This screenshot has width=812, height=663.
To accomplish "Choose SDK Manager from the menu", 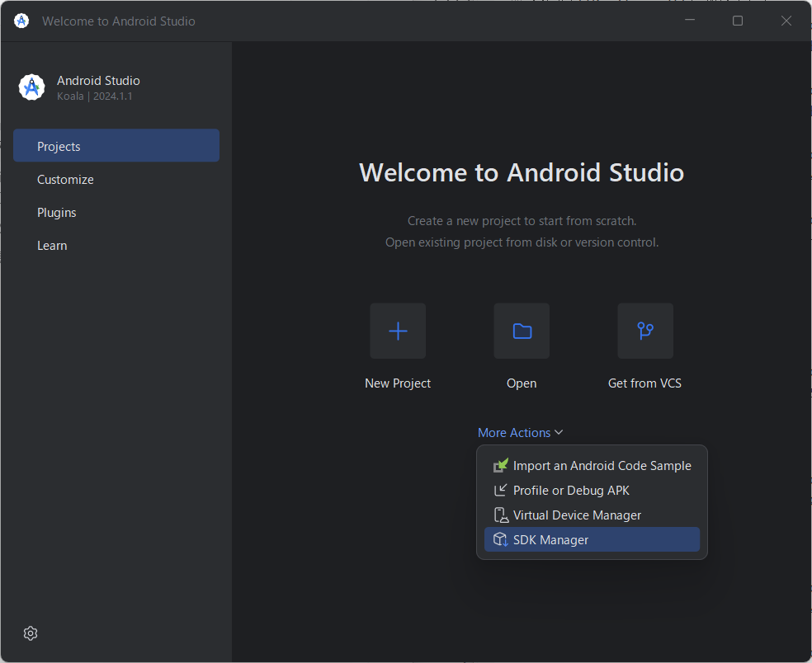I will 550,540.
